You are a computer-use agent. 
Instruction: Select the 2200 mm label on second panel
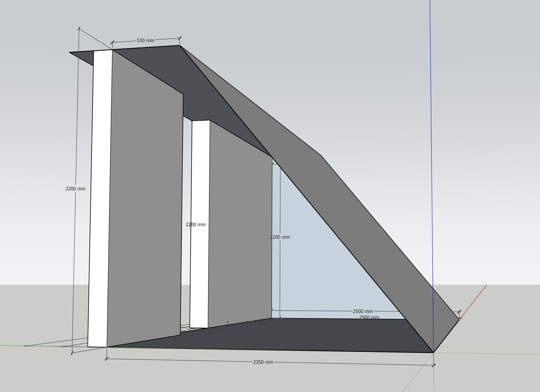(x=196, y=224)
